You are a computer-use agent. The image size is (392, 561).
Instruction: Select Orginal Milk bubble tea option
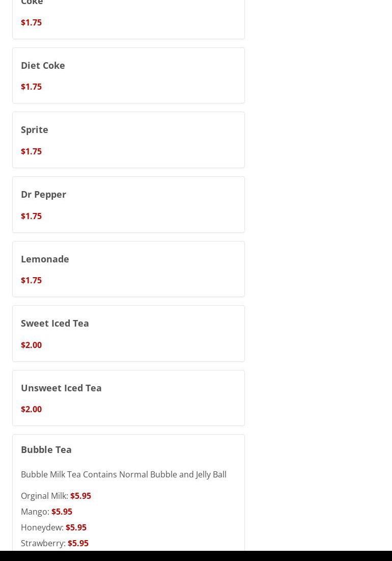tap(55, 496)
